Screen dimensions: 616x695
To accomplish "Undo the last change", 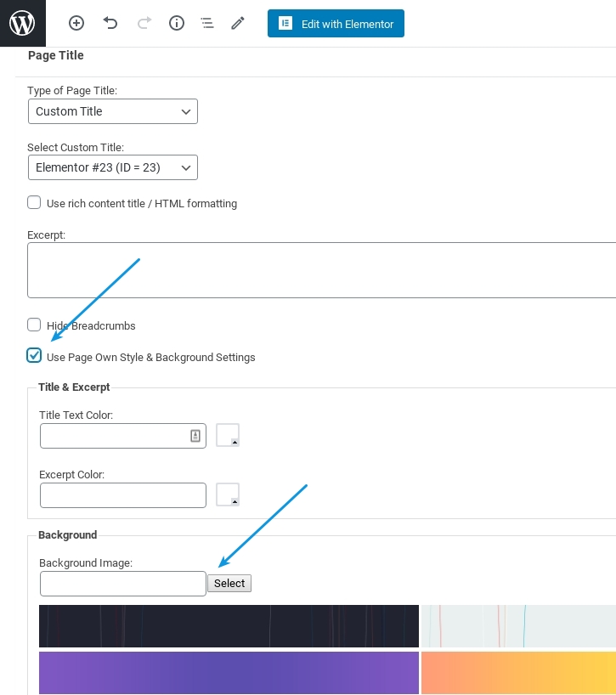I will point(110,24).
